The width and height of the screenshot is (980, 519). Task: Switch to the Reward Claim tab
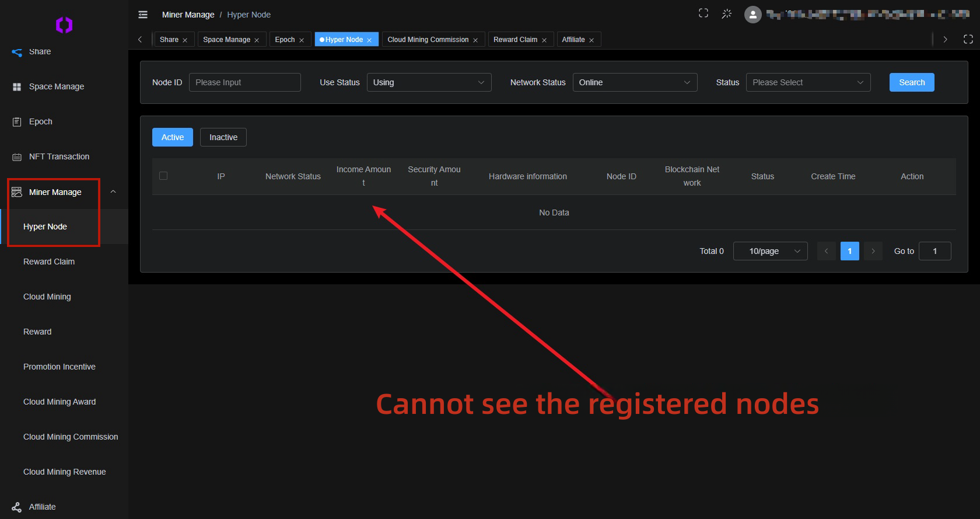pos(515,40)
